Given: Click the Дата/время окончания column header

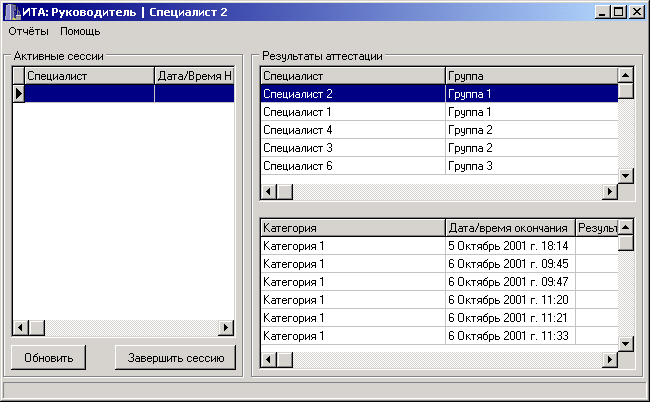Looking at the screenshot, I should coord(510,228).
